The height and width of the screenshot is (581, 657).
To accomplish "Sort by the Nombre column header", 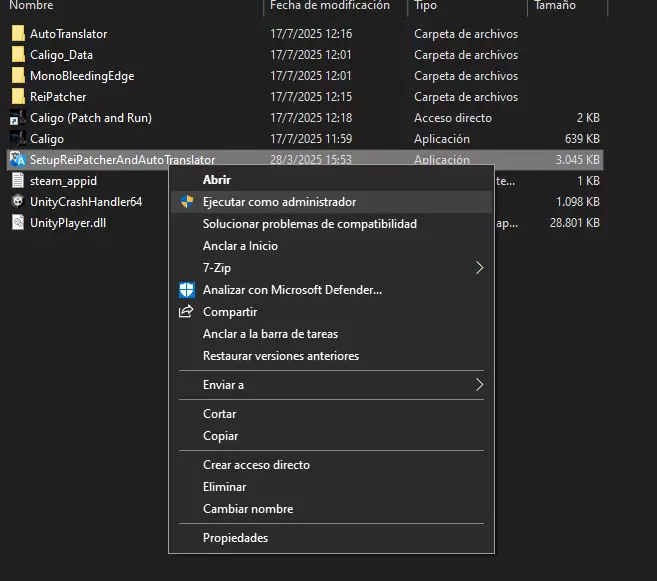I will point(31,6).
